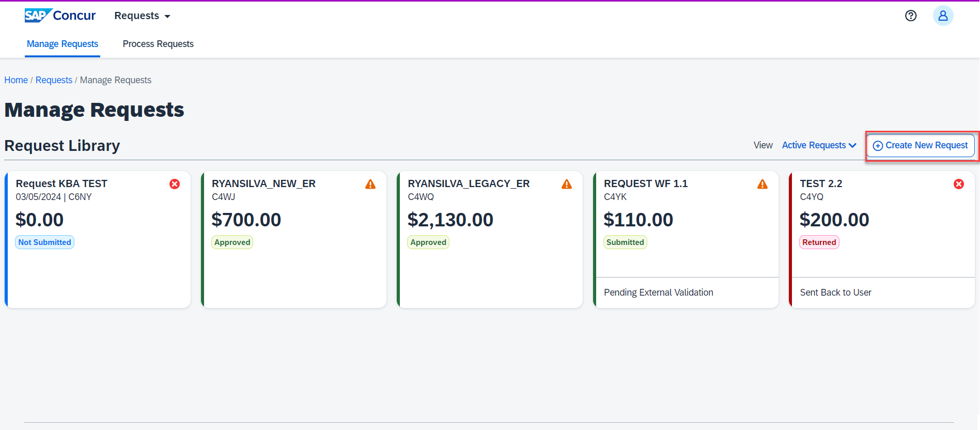Click warning icon on RYANSILVA_NEW_ER card
This screenshot has width=980, height=430.
370,184
